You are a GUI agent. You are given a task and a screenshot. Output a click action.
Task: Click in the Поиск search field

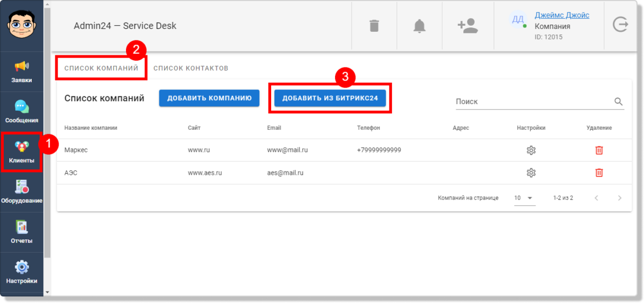pos(534,101)
